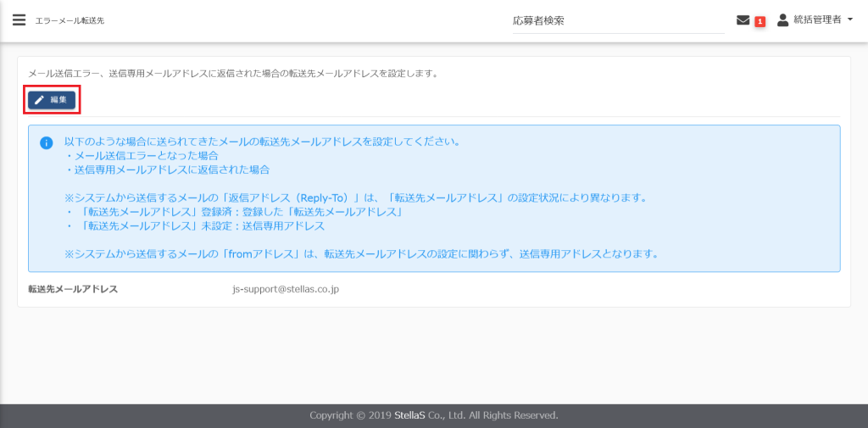Viewport: 868px width, 428px height.
Task: Select the js-support@stellas.co.jp email address
Action: point(286,289)
